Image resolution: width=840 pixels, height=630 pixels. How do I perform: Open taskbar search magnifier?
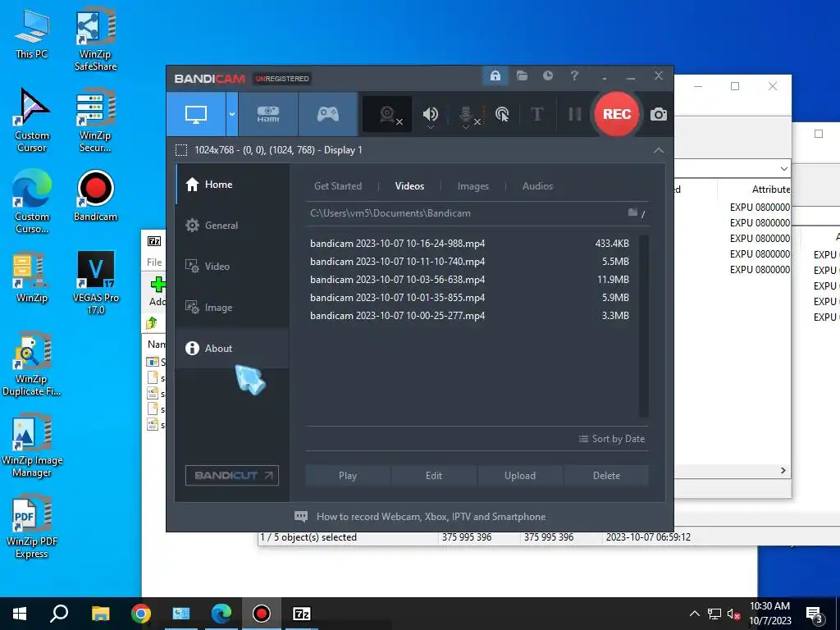59,614
